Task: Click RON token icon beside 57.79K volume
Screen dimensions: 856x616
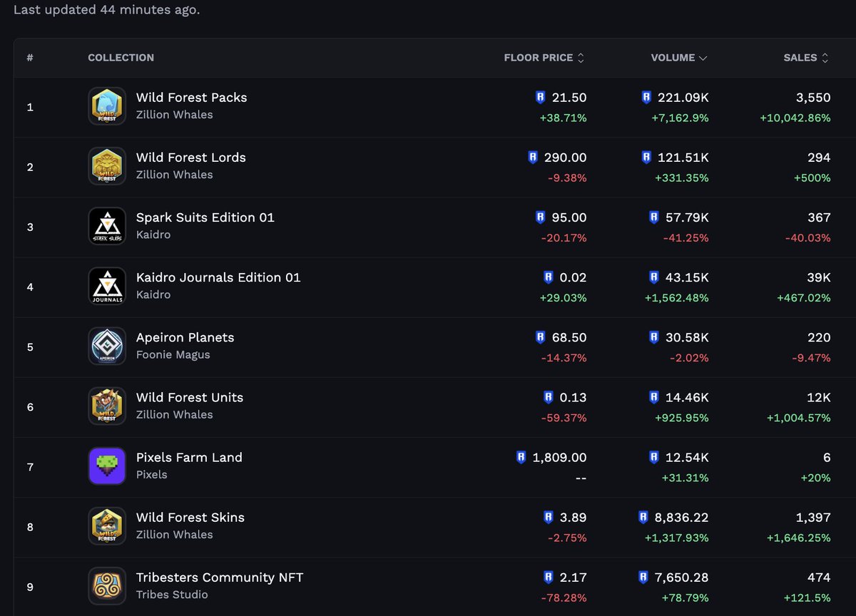Action: pos(654,217)
